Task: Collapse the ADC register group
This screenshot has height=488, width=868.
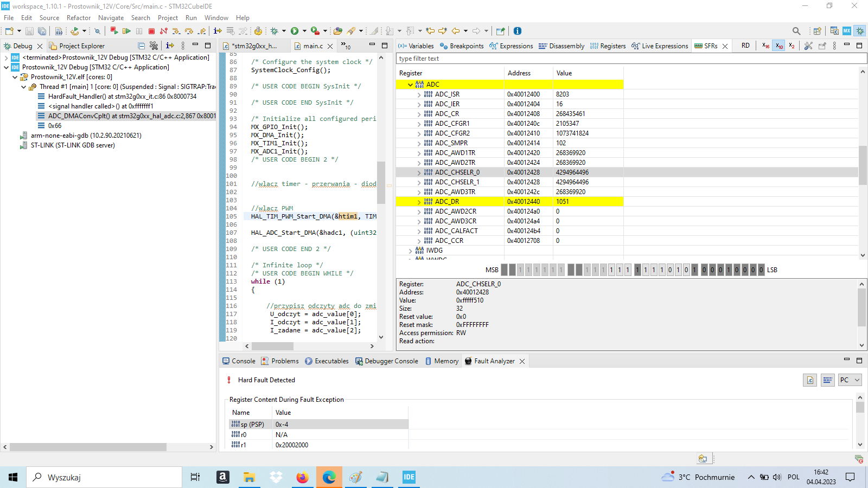Action: click(x=410, y=85)
